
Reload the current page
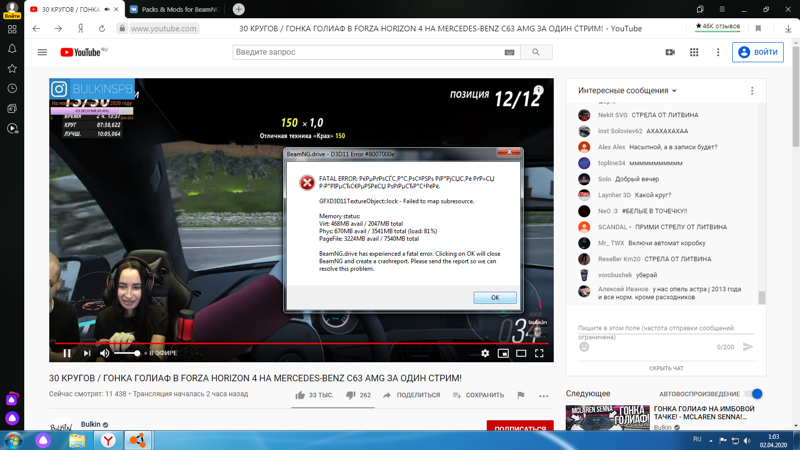pos(102,29)
